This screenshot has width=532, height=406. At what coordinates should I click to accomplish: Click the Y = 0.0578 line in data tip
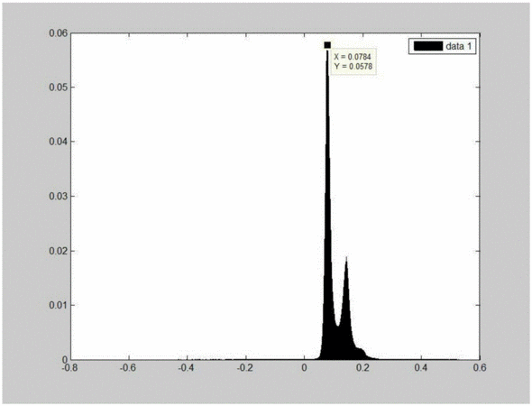pos(353,66)
